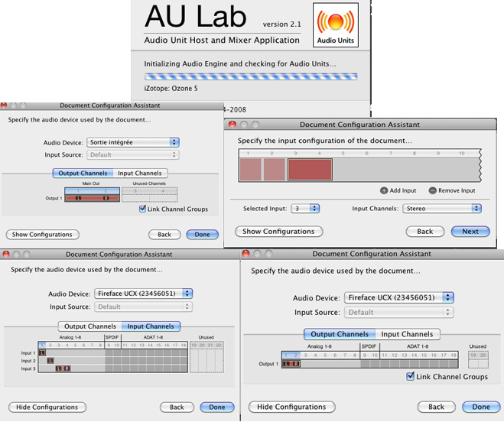The height and width of the screenshot is (422, 504).
Task: Click Back in Sortie intégrée window
Action: point(164,235)
